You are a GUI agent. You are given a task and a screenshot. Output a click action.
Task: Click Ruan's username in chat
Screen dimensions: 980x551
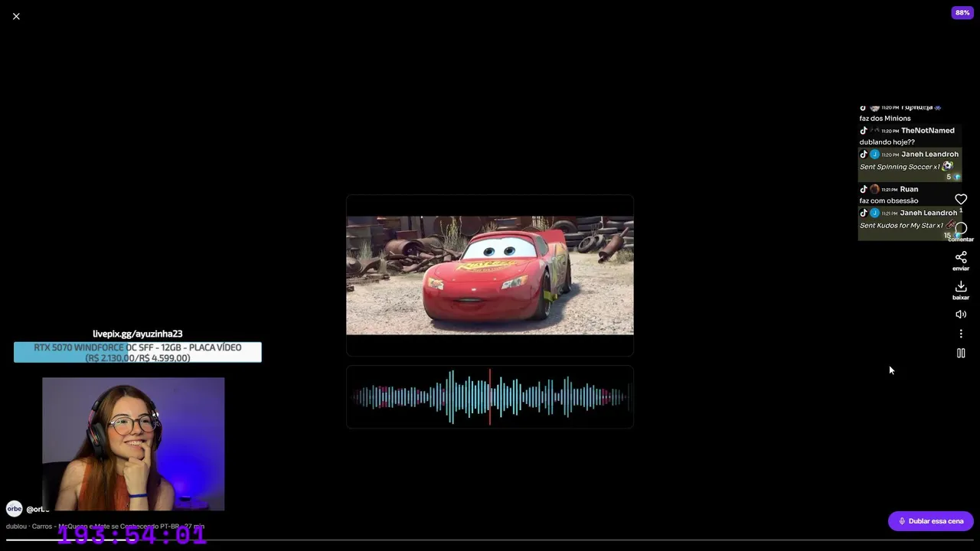[x=910, y=189]
